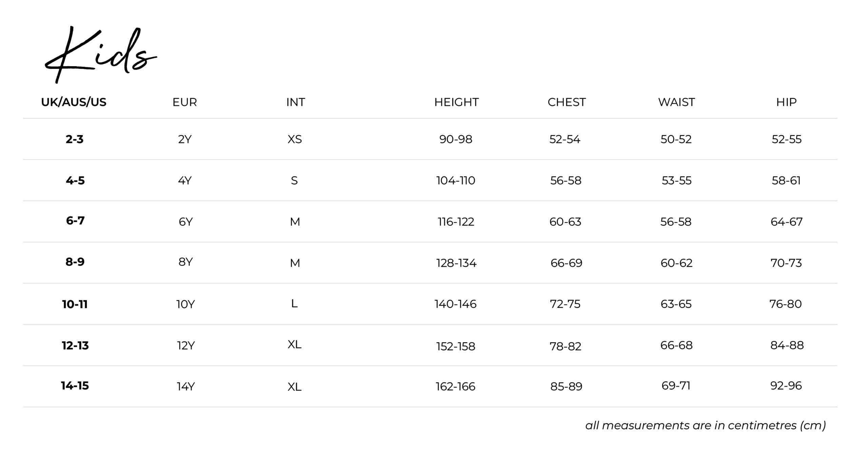Viewport: 868px width, 469px height.
Task: Click the centimetres measurement footnote
Action: pyautogui.click(x=705, y=426)
